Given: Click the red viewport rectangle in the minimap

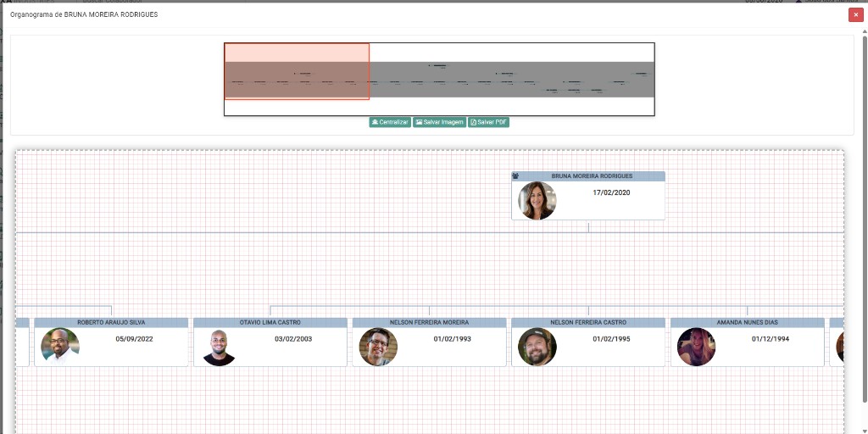Looking at the screenshot, I should (x=297, y=71).
